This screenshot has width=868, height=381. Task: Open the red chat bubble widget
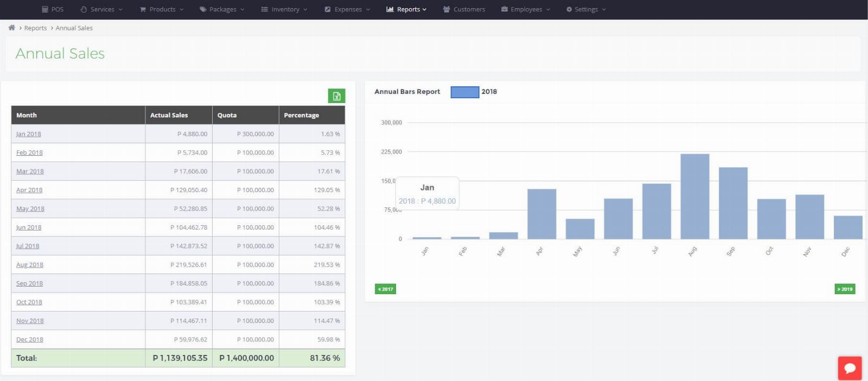[850, 368]
